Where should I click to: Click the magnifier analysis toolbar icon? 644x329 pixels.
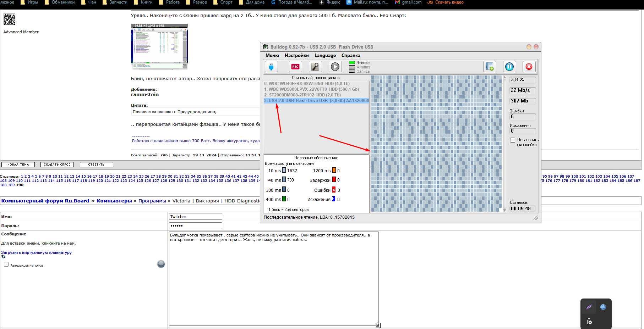pos(315,67)
